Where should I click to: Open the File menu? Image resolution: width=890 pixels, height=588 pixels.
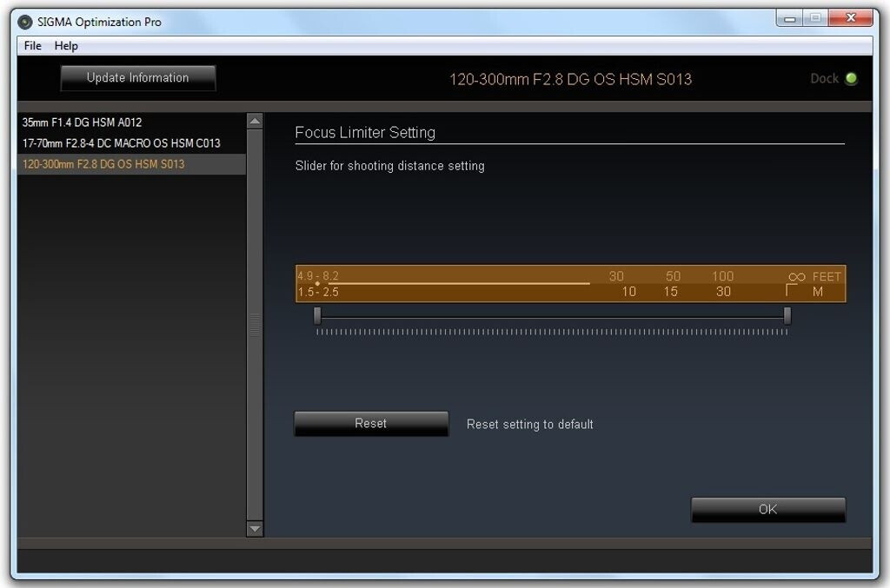pos(32,46)
